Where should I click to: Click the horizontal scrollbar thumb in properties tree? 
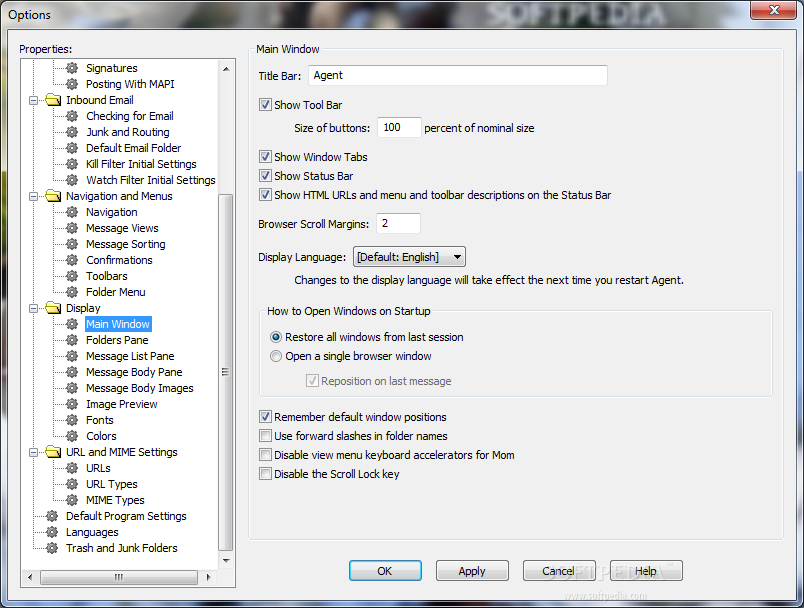click(x=119, y=577)
